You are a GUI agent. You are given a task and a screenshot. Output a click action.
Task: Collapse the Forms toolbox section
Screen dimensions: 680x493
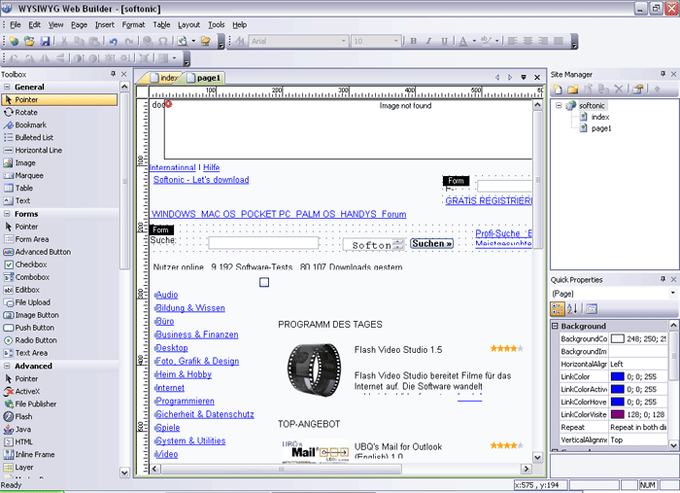click(7, 214)
